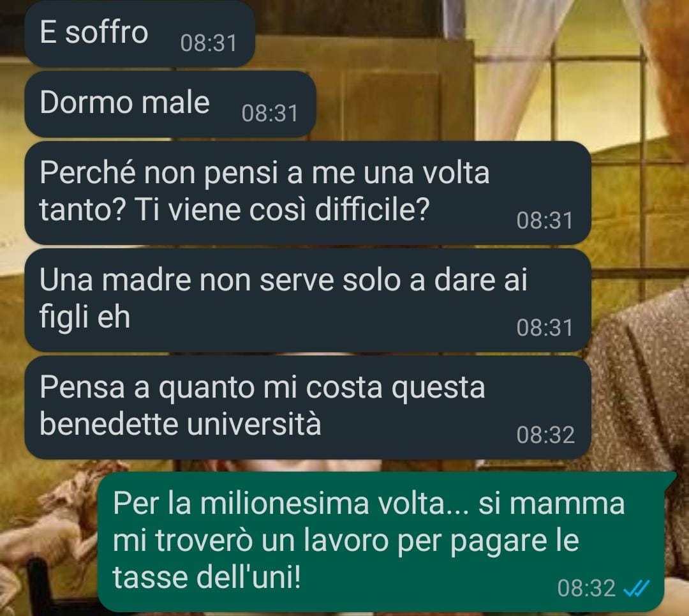The image size is (689, 616).
Task: Click the 08:31 timestamp beside 'figli eh'
Action: point(545,328)
